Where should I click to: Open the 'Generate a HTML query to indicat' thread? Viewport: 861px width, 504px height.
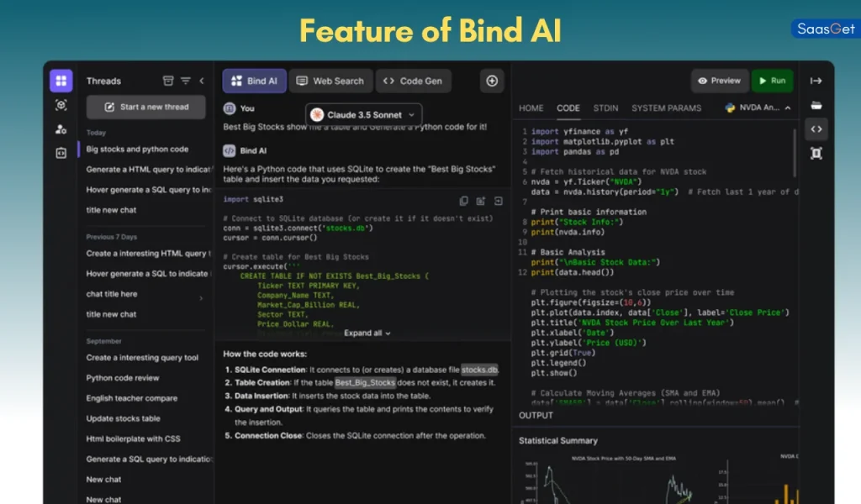[x=148, y=170]
